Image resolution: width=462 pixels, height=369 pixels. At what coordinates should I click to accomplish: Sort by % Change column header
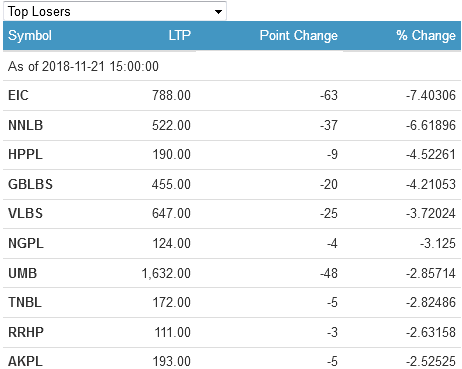coord(426,35)
